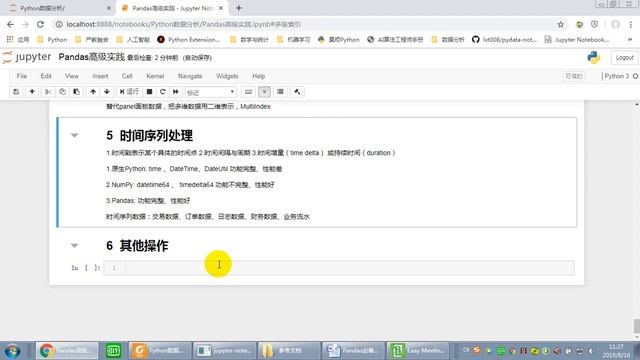Click the Logout button

click(x=624, y=58)
